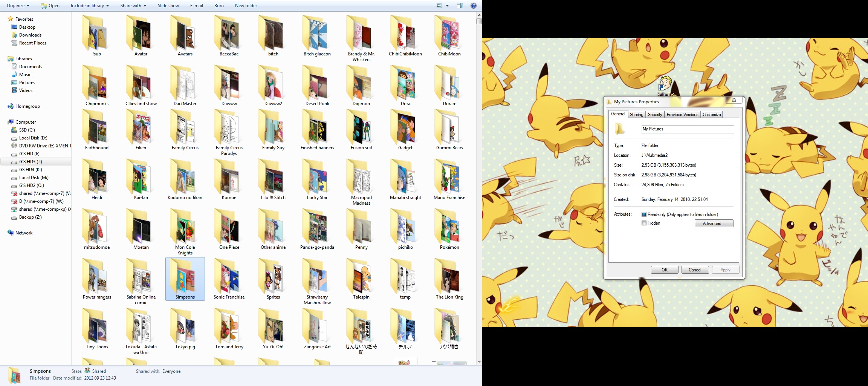Click the Advanced... attributes button
This screenshot has height=386, width=868.
tap(714, 224)
